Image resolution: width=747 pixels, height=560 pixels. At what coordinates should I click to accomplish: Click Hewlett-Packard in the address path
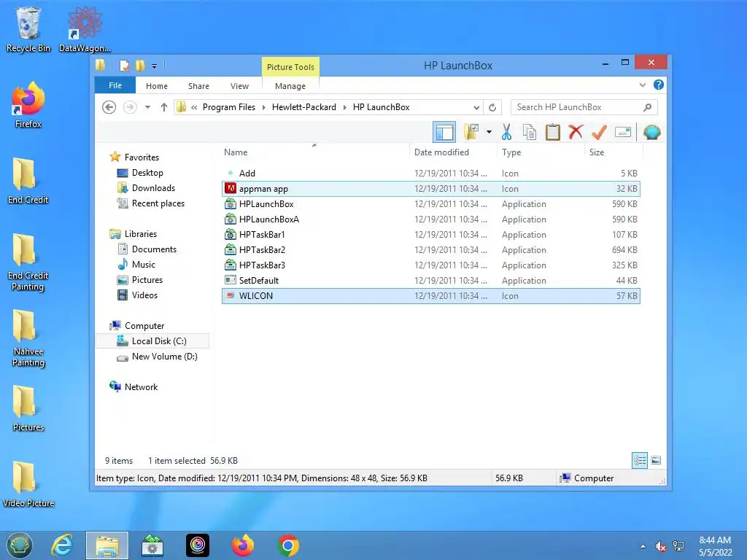304,107
